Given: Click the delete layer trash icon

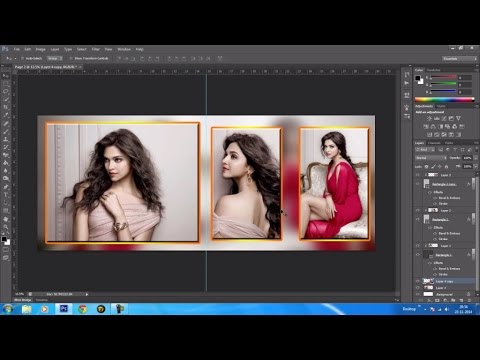Looking at the screenshot, I should 469,300.
